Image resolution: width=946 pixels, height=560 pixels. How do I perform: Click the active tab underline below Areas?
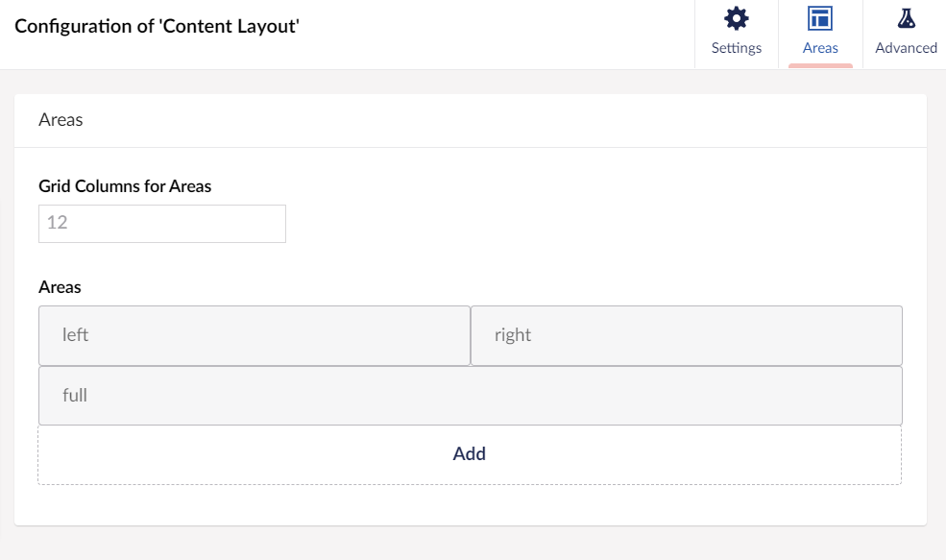click(820, 65)
